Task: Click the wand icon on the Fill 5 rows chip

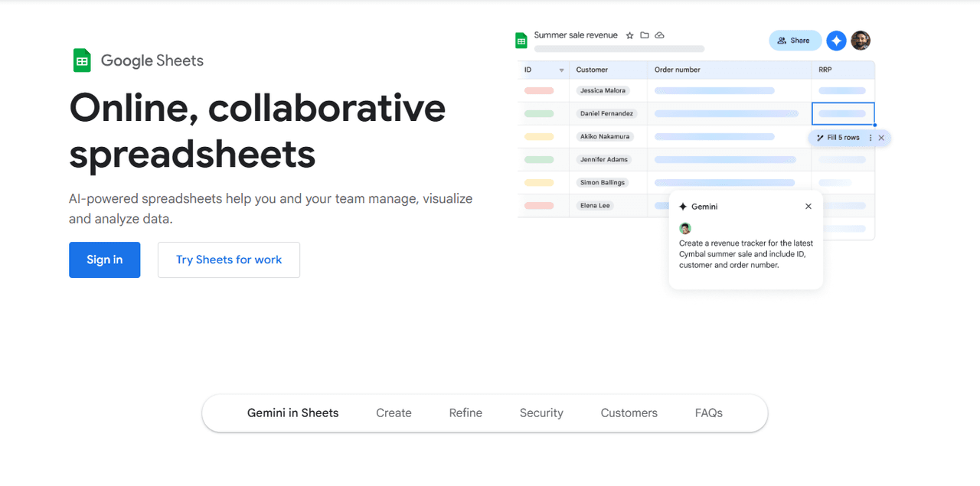Action: tap(820, 138)
